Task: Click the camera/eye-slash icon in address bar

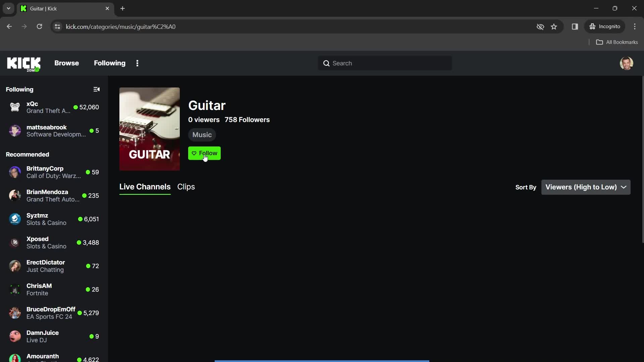Action: tap(540, 26)
